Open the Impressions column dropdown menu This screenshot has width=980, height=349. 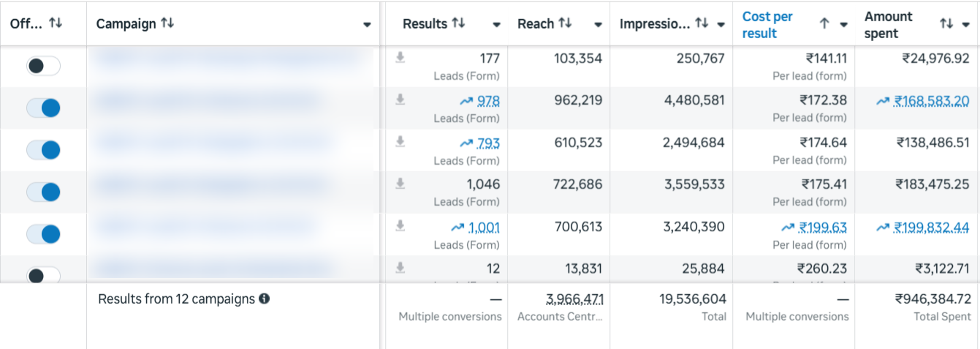tap(721, 25)
